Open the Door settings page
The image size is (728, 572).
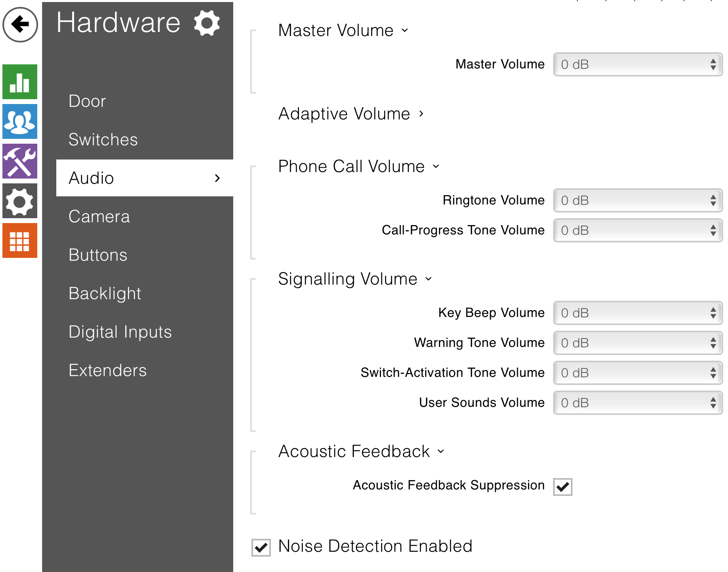coord(87,101)
